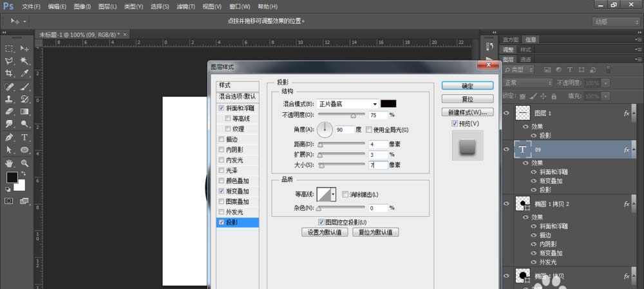Select the Magic Wand tool
This screenshot has width=644, height=289.
point(24,61)
